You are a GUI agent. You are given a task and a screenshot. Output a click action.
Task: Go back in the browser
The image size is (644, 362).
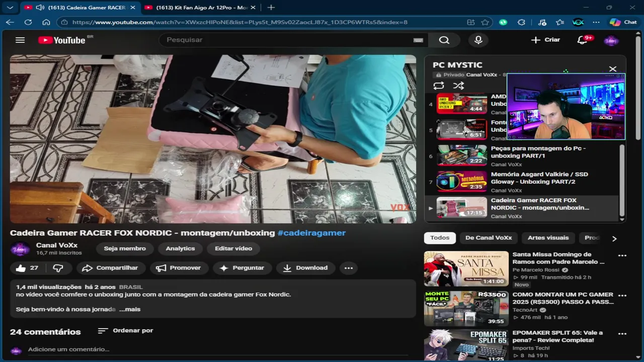click(10, 22)
